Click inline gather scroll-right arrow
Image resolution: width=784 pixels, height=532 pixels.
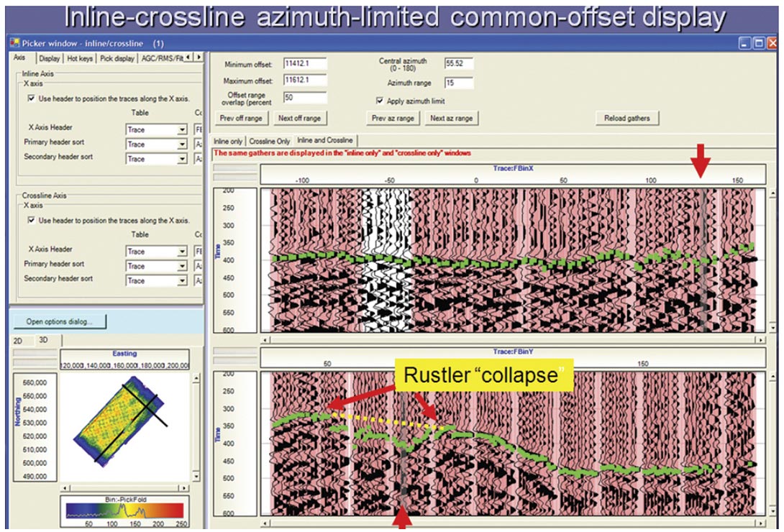pos(760,339)
